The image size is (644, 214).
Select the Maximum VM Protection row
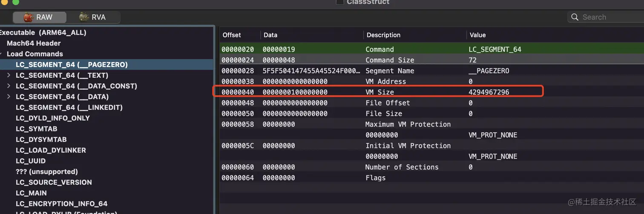point(432,124)
